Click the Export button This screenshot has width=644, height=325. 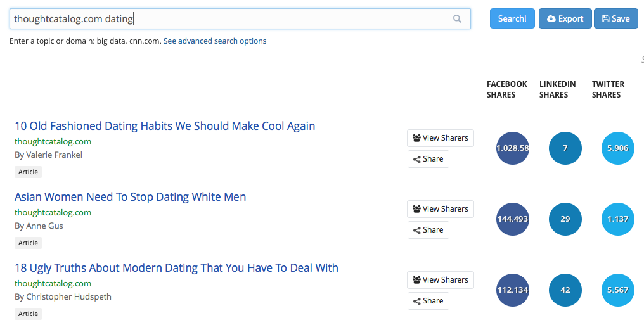(565, 18)
